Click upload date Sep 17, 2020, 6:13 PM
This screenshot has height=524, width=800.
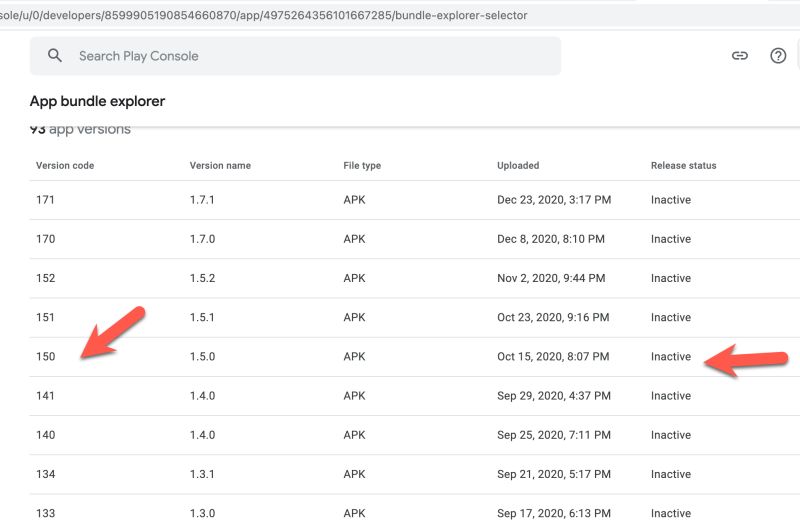pos(554,513)
